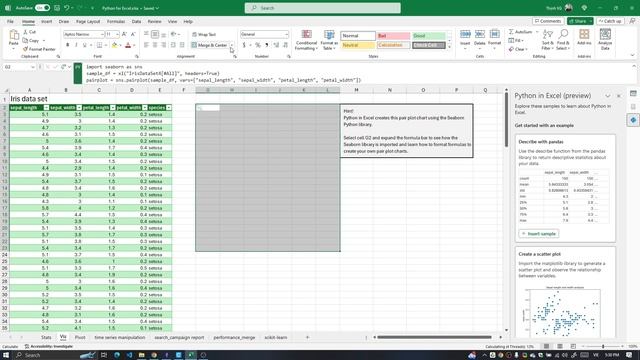Toggle Wrap Text
The width and height of the screenshot is (640, 360).
coord(204,35)
